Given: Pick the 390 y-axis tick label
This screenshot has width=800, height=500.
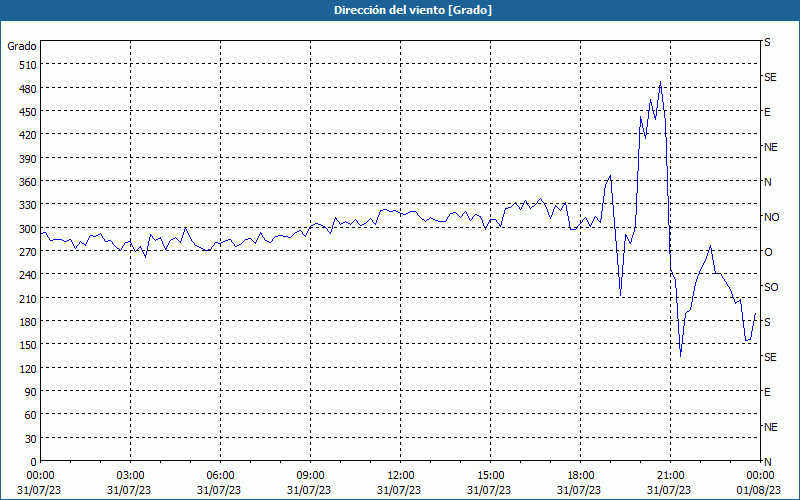Looking at the screenshot, I should point(29,159).
